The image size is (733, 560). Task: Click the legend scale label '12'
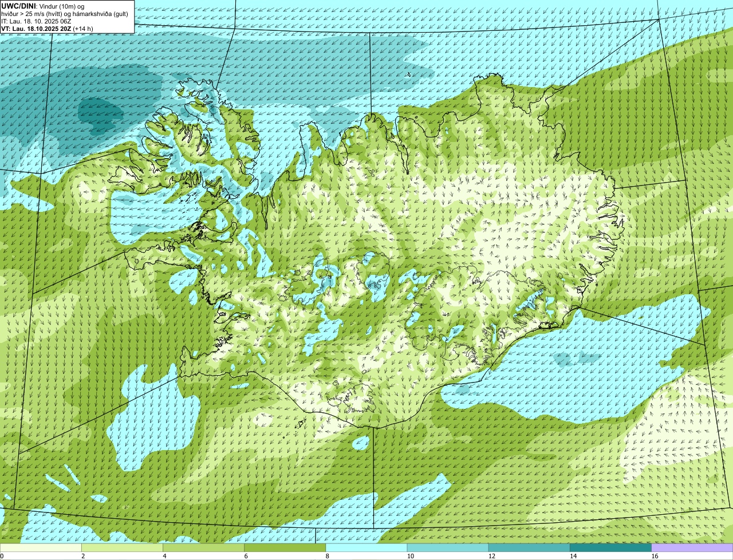491,556
